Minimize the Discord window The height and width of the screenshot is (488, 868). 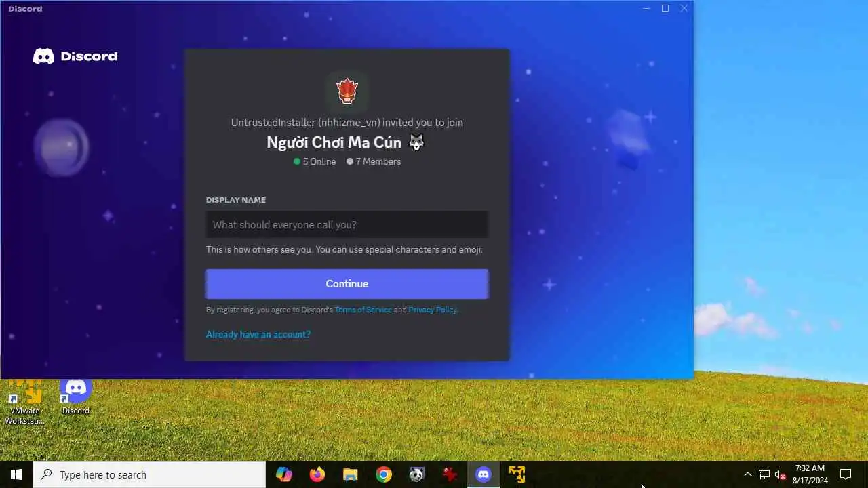coord(646,8)
